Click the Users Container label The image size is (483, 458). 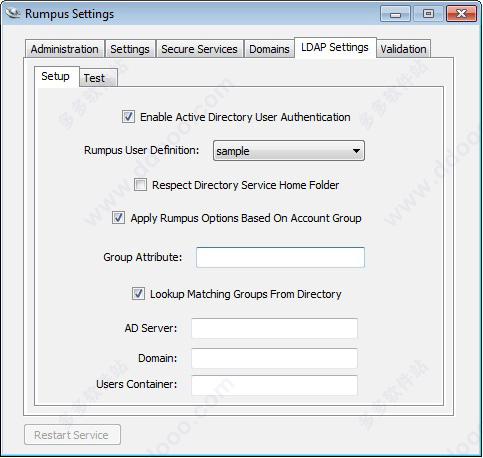(x=137, y=384)
